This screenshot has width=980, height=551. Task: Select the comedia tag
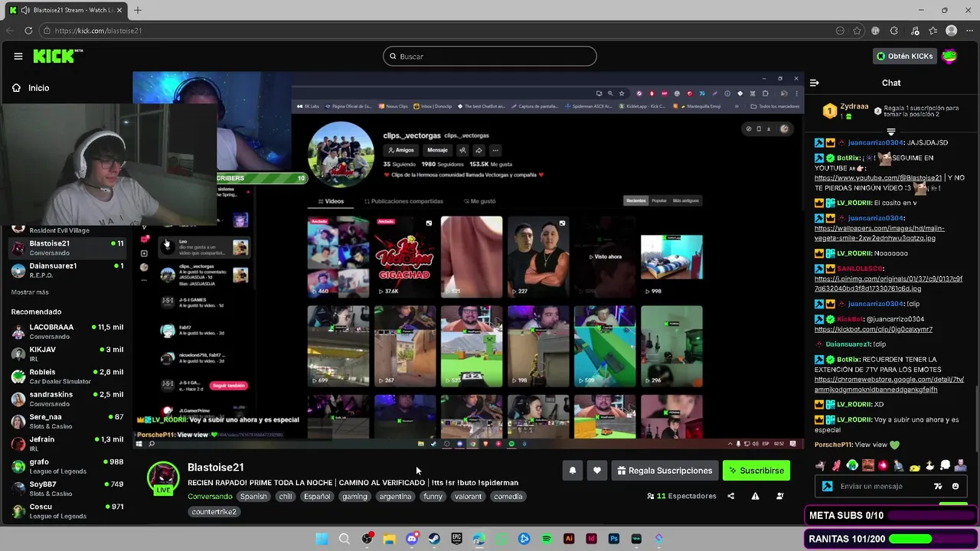(508, 496)
